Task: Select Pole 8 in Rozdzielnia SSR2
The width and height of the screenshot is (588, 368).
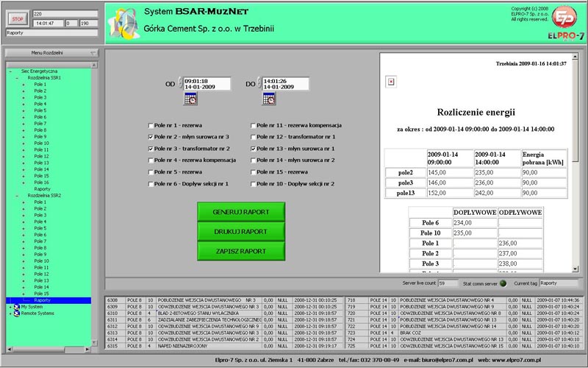Action: (x=40, y=248)
